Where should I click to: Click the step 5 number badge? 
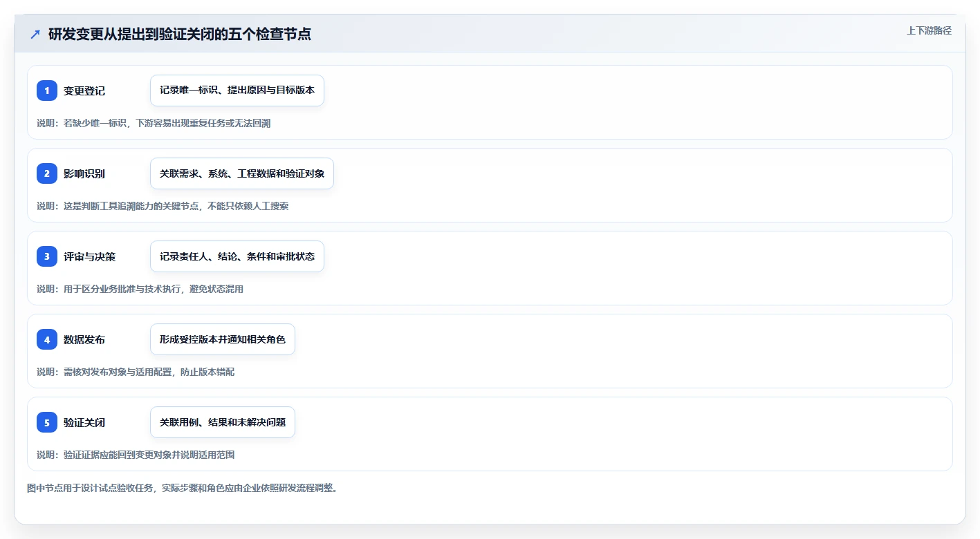click(x=47, y=422)
